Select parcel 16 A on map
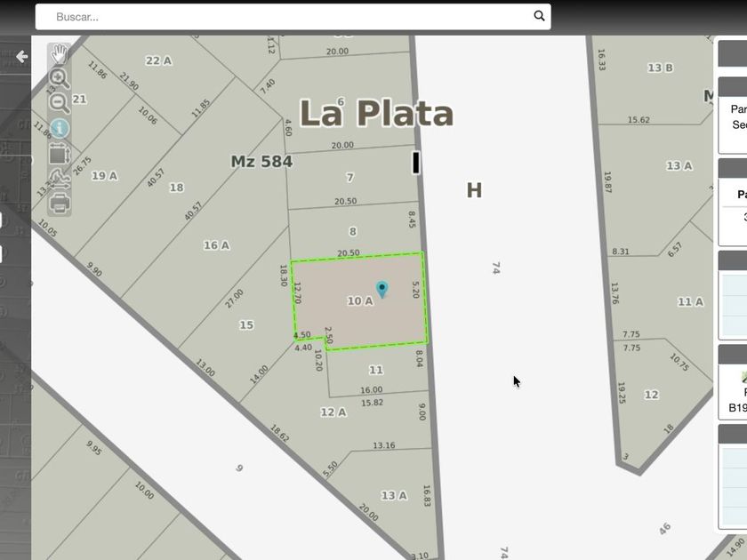Image resolution: width=747 pixels, height=560 pixels. 216,245
